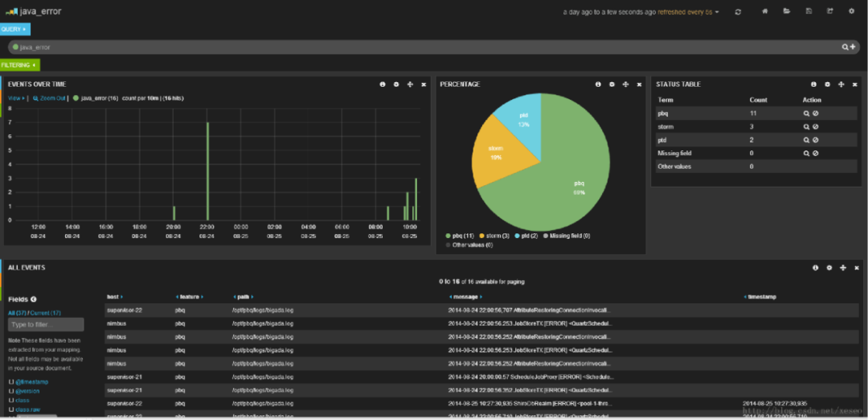
Task: Run the query with the search magnifier icon
Action: pyautogui.click(x=845, y=47)
